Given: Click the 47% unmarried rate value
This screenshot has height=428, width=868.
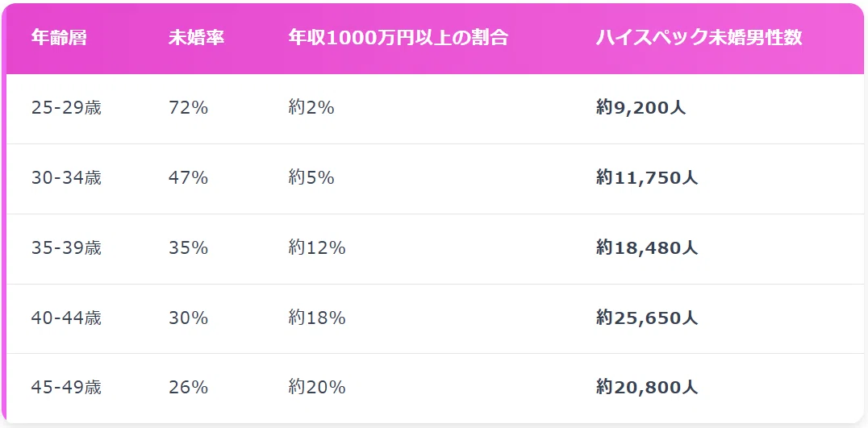Looking at the screenshot, I should tap(188, 178).
